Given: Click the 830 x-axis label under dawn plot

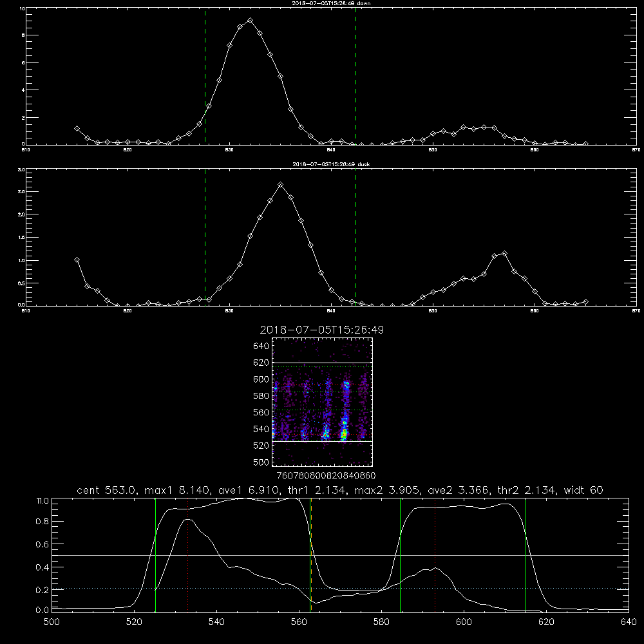Looking at the screenshot, I should click(x=229, y=150).
